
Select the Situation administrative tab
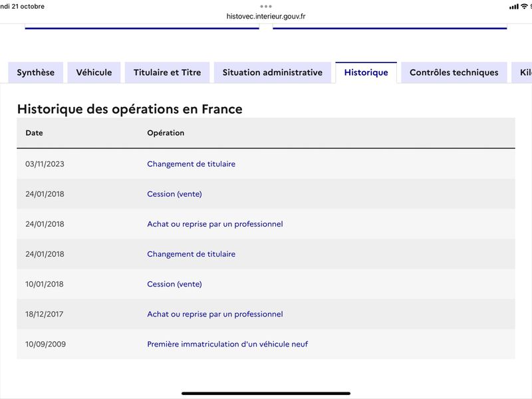point(273,72)
